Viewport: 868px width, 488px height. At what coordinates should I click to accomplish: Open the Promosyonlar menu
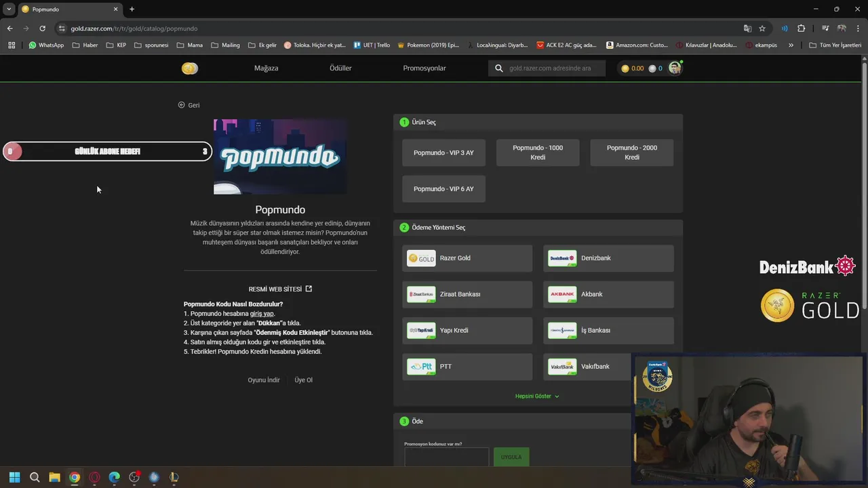pyautogui.click(x=425, y=68)
